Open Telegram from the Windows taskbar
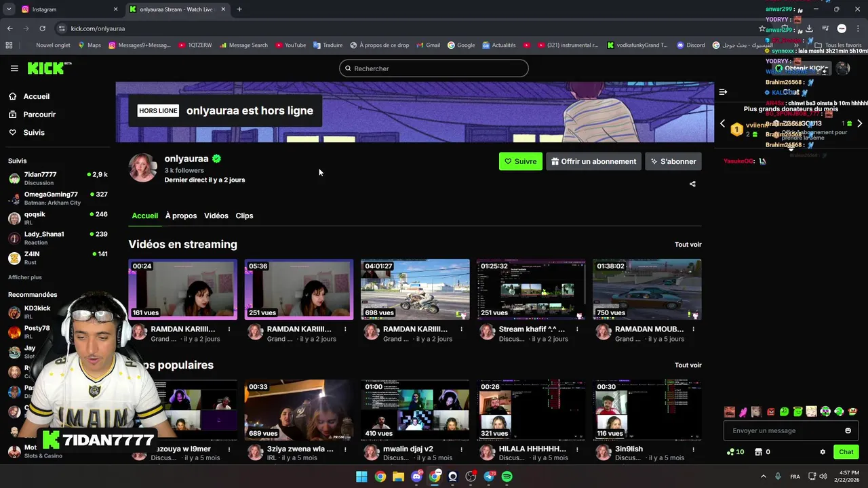Image resolution: width=868 pixels, height=488 pixels. [489, 476]
